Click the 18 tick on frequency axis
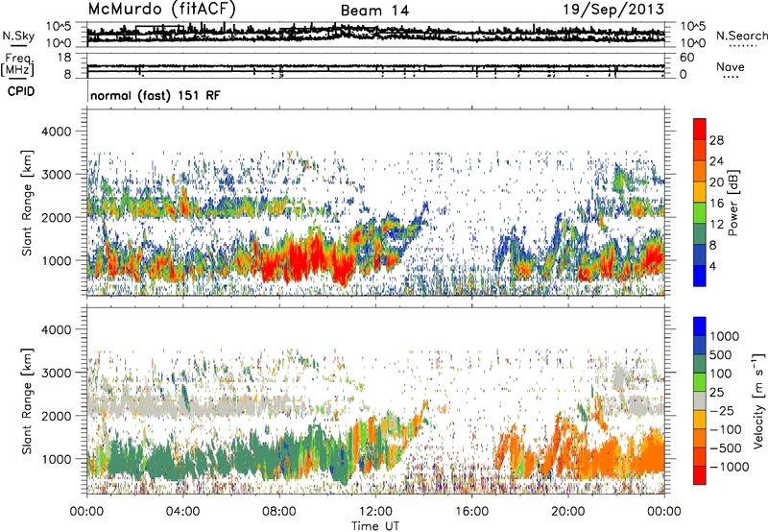Viewport: 768px width, 532px height. (64, 58)
